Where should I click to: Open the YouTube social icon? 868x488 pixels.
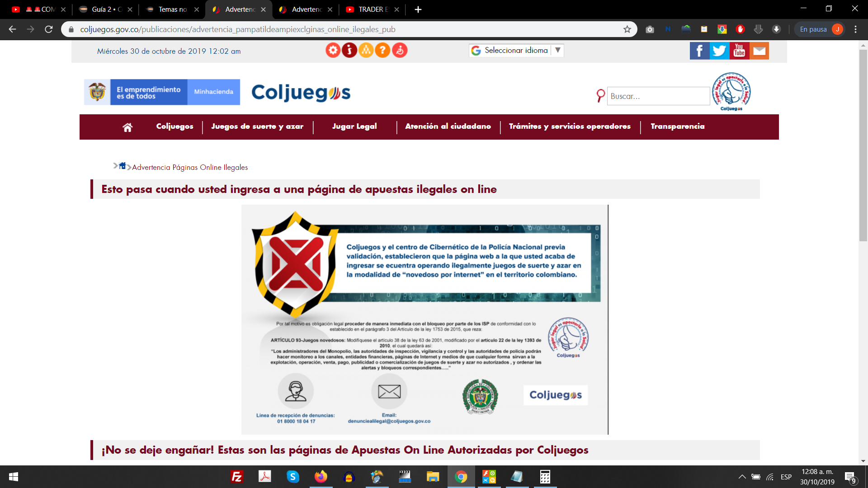click(x=739, y=51)
